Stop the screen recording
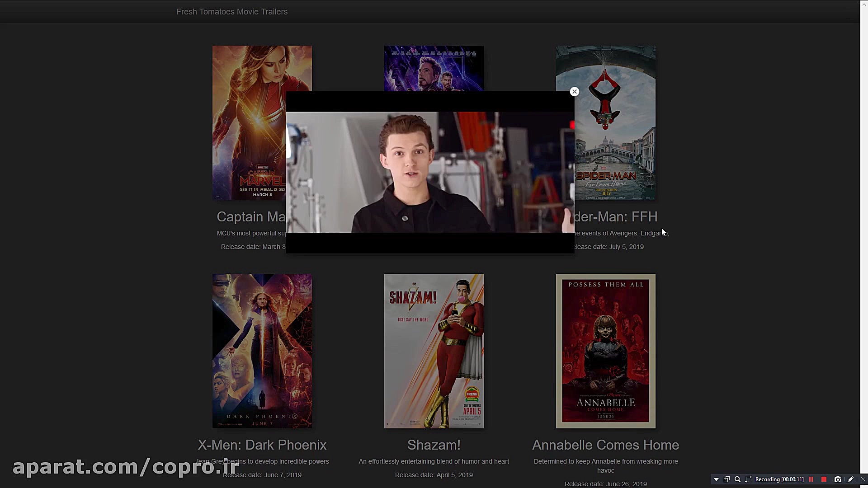This screenshot has height=488, width=868. [824, 479]
